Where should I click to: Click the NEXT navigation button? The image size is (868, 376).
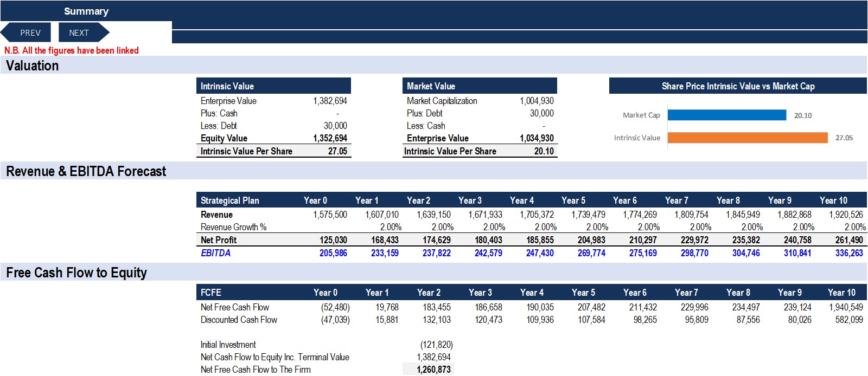pyautogui.click(x=84, y=33)
